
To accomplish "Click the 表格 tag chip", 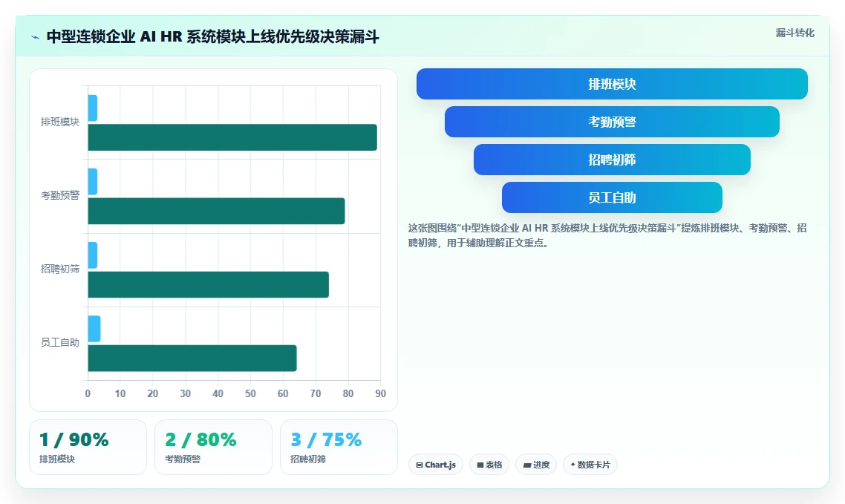I will (489, 465).
